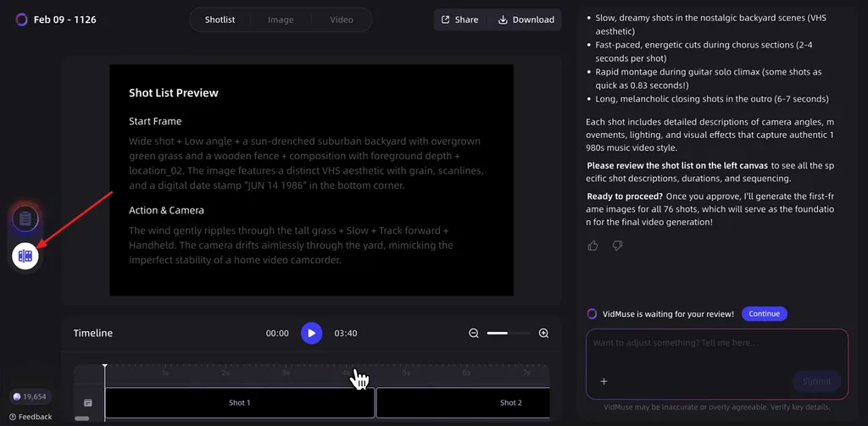Like the assistant response (thumbs up)
Image resolution: width=868 pixels, height=426 pixels.
click(593, 246)
